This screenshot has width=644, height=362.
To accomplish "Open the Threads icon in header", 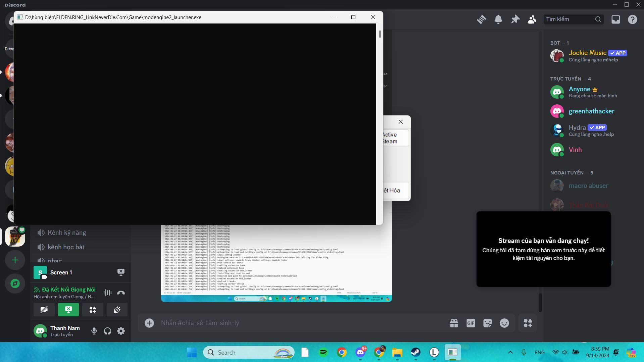I will (x=482, y=19).
